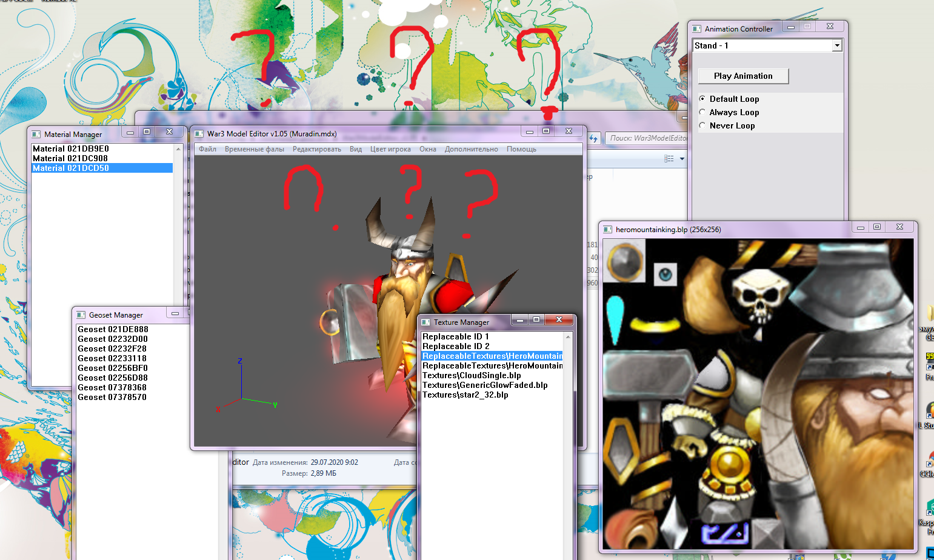934x560 pixels.
Task: Open the Geoset Manager window title icon
Action: point(81,315)
